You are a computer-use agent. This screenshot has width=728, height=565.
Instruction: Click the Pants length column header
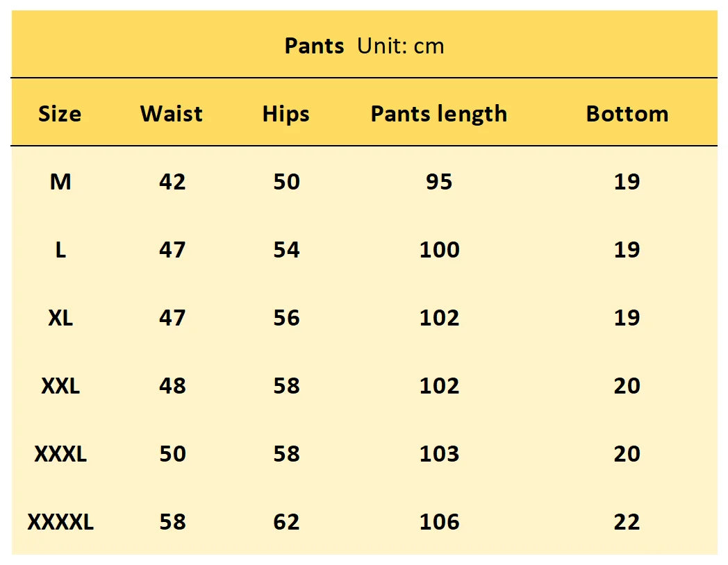pyautogui.click(x=439, y=114)
